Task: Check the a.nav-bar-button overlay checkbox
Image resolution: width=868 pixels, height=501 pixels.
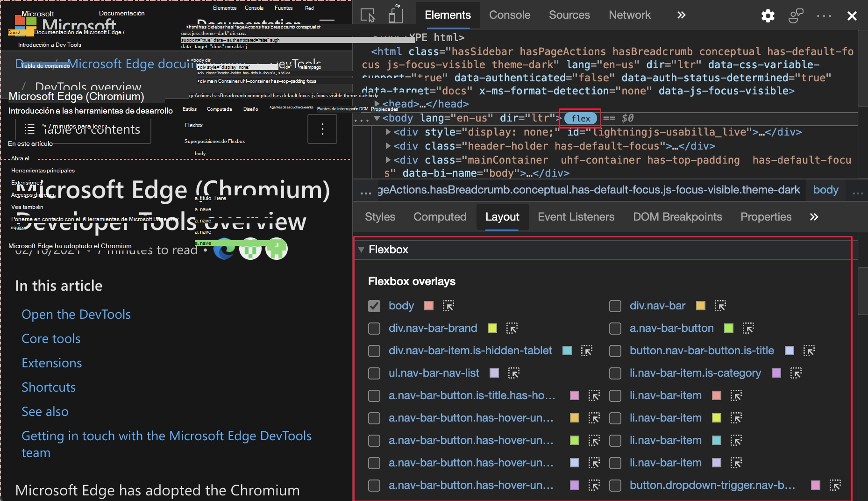Action: (x=615, y=329)
